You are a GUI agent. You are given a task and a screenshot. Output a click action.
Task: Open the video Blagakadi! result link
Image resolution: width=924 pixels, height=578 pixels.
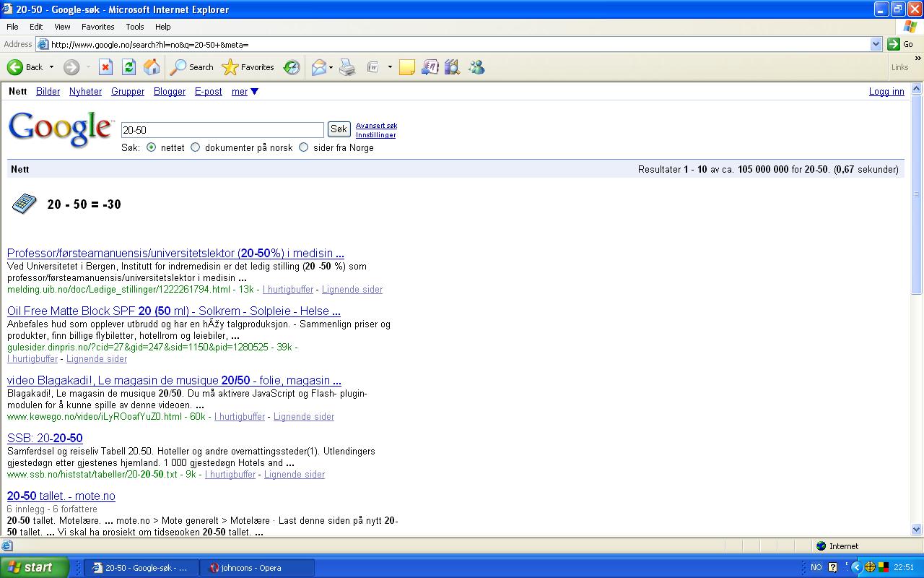pyautogui.click(x=174, y=381)
